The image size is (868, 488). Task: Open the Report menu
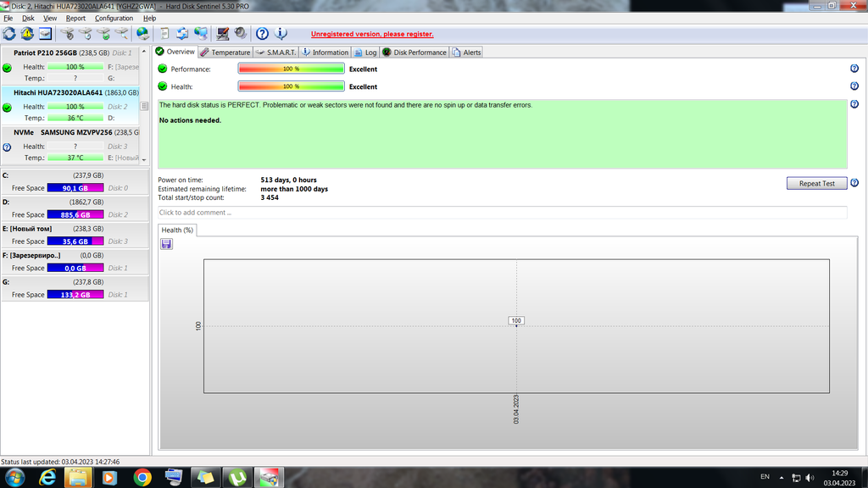tap(75, 19)
